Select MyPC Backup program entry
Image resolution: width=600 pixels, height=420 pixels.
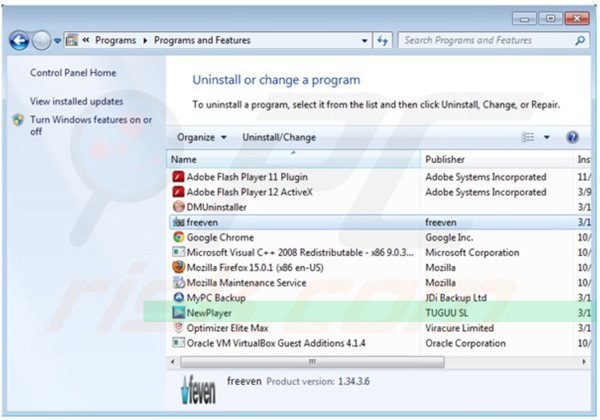(x=219, y=298)
